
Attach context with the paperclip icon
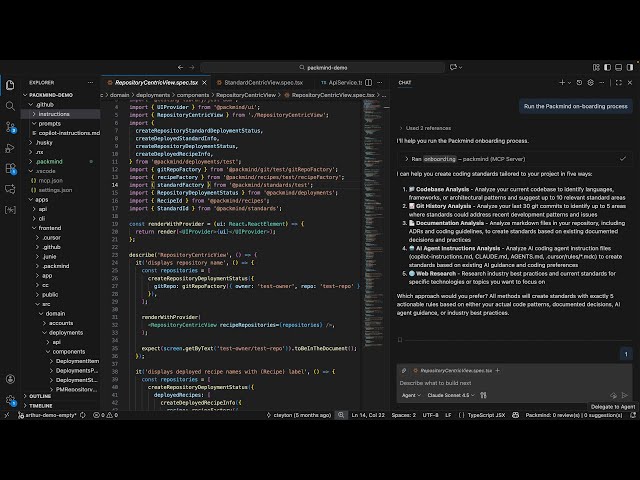tap(404, 371)
